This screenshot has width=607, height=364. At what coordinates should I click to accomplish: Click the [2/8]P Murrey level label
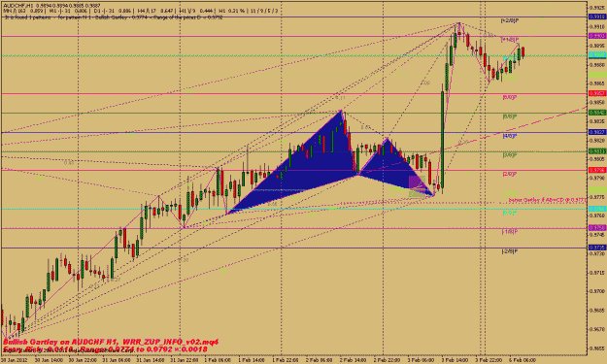pos(510,174)
